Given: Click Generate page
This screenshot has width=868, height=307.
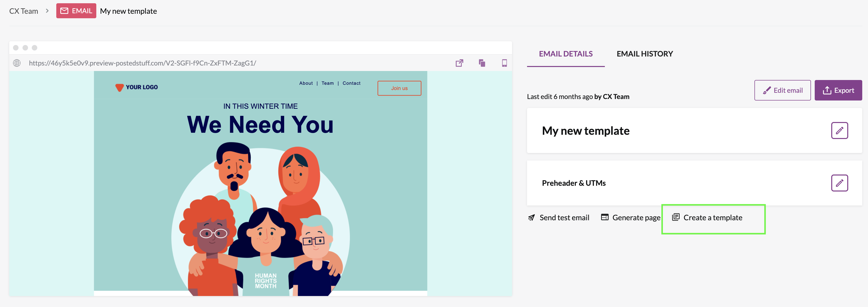Looking at the screenshot, I should (630, 218).
